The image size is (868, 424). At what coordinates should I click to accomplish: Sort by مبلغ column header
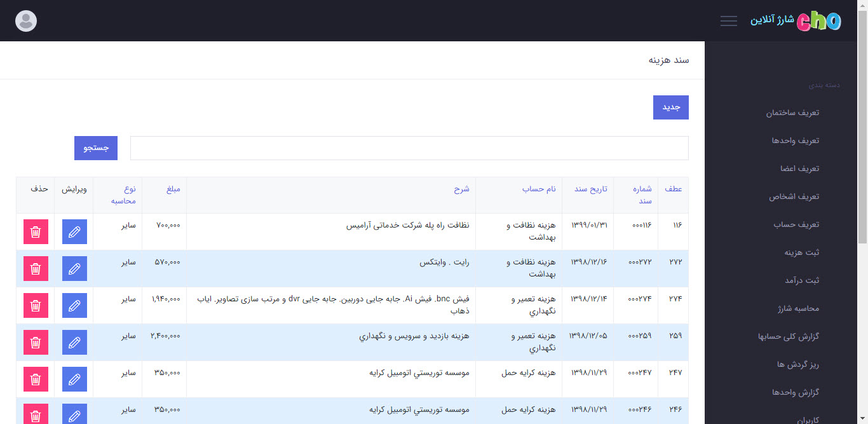pyautogui.click(x=173, y=189)
